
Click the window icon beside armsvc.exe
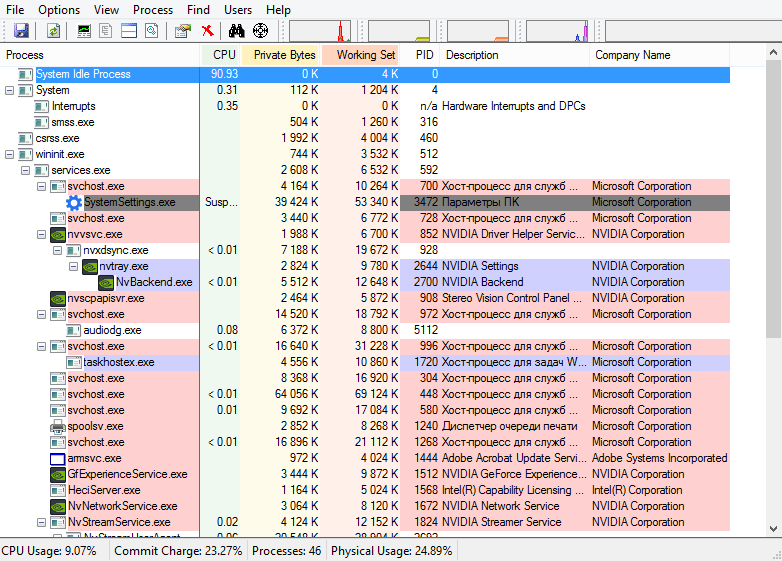[58, 458]
